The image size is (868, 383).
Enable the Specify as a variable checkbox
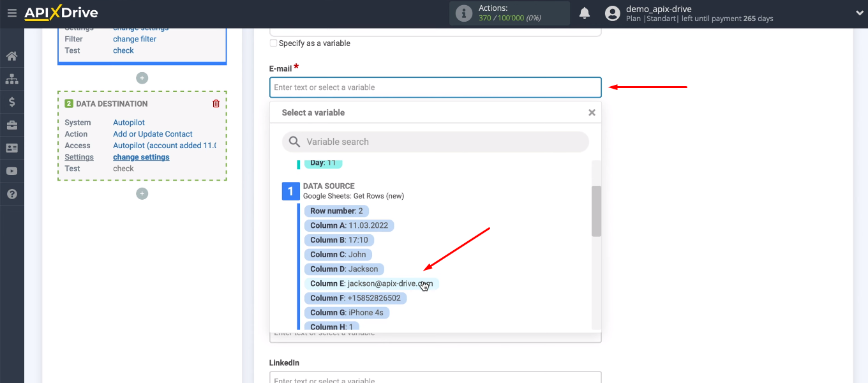tap(273, 43)
